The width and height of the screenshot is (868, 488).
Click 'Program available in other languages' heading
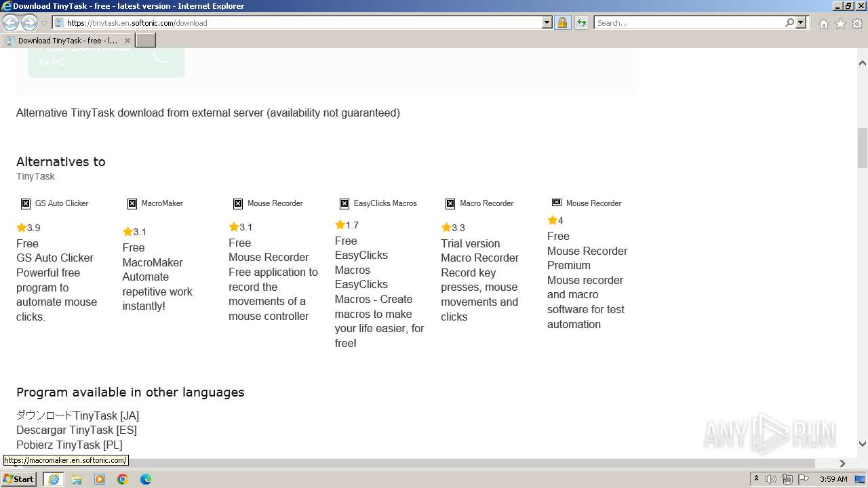[130, 392]
